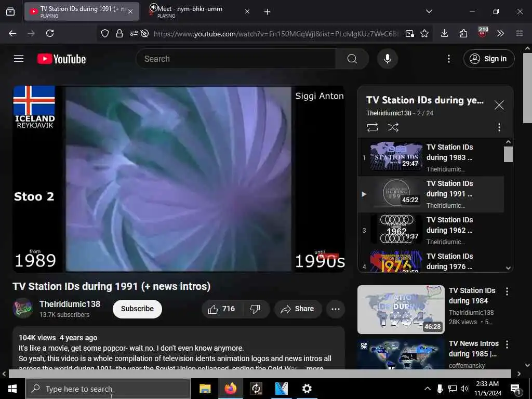Like the video (716 likes)
This screenshot has width=532, height=399.
click(221, 309)
